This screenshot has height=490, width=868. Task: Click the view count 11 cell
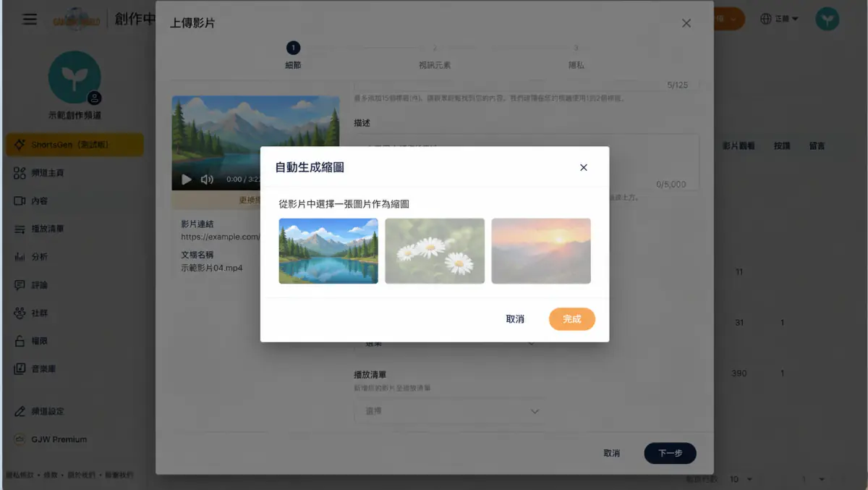click(x=739, y=272)
